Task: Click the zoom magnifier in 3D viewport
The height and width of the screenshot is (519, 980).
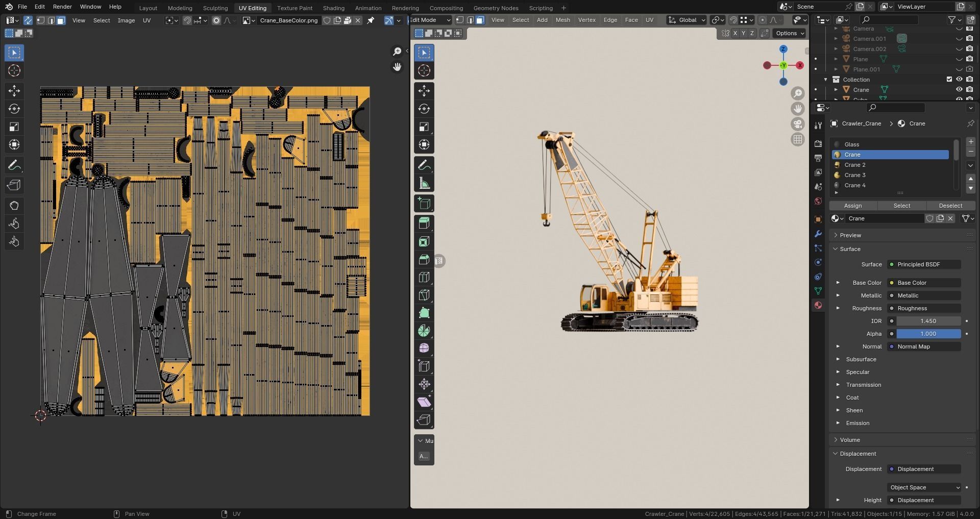Action: click(798, 93)
